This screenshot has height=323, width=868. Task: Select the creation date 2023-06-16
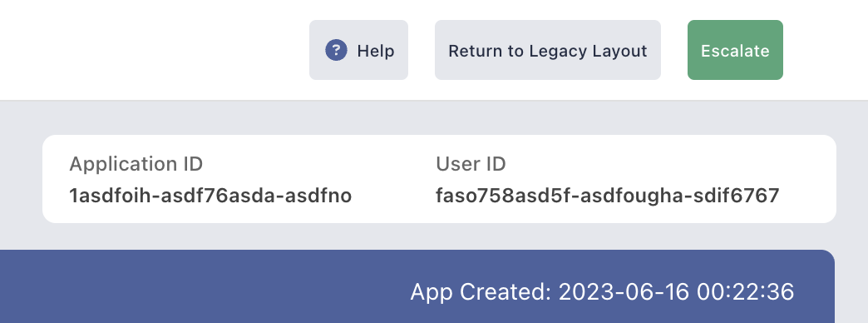point(624,292)
